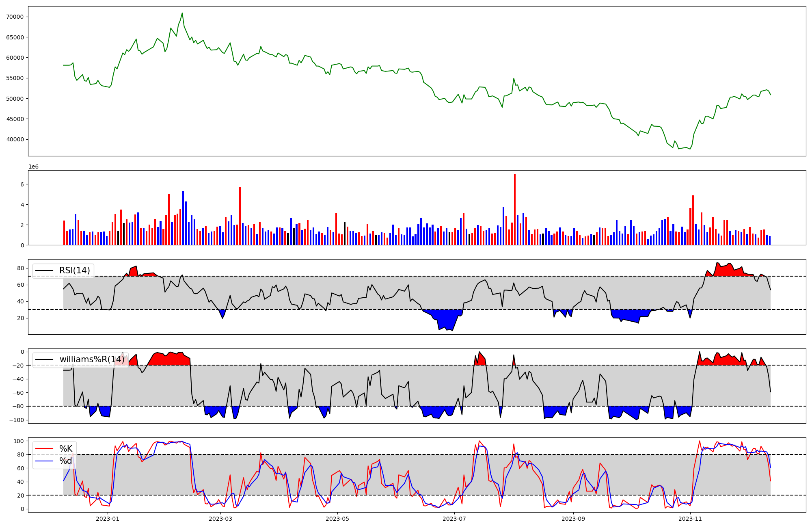This screenshot has width=812, height=528.
Task: Click the 1e6 volume axis multiplier label
Action: [33, 167]
